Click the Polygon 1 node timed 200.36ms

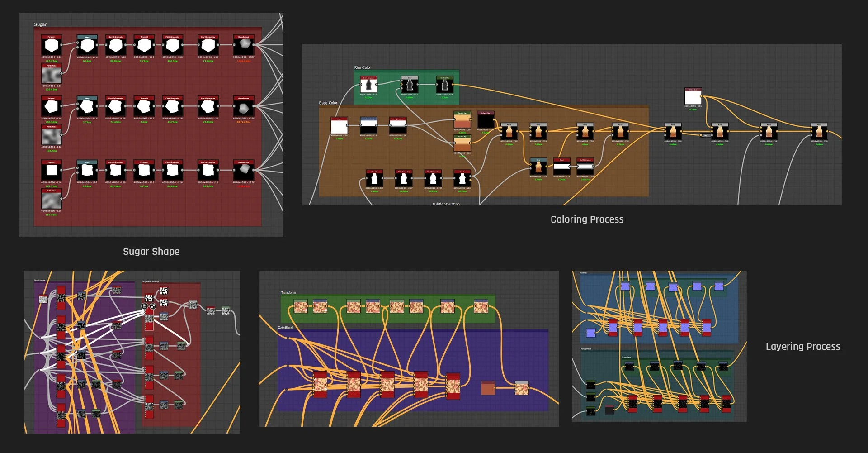[52, 107]
